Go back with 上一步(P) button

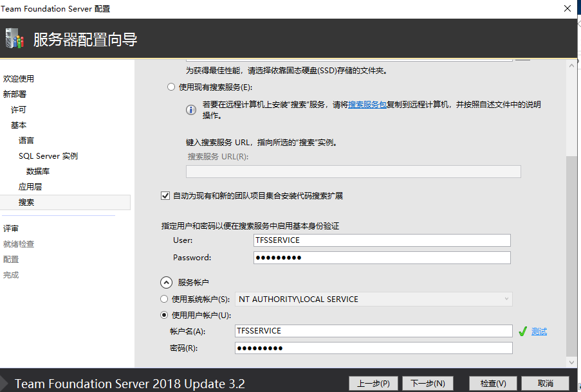[373, 384]
